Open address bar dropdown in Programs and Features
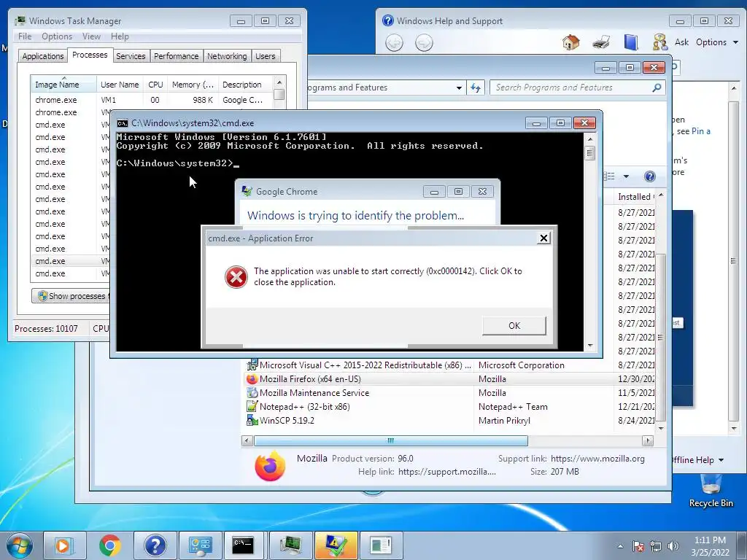 pos(459,87)
